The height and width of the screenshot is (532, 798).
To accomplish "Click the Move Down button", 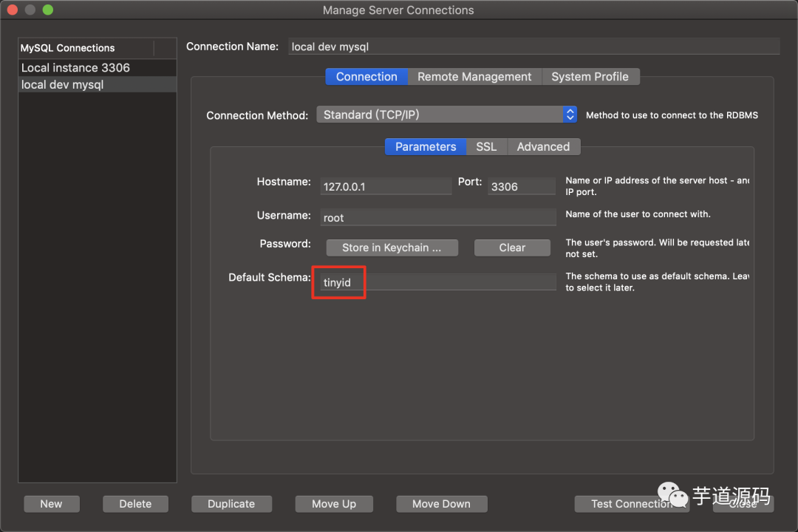I will 442,504.
